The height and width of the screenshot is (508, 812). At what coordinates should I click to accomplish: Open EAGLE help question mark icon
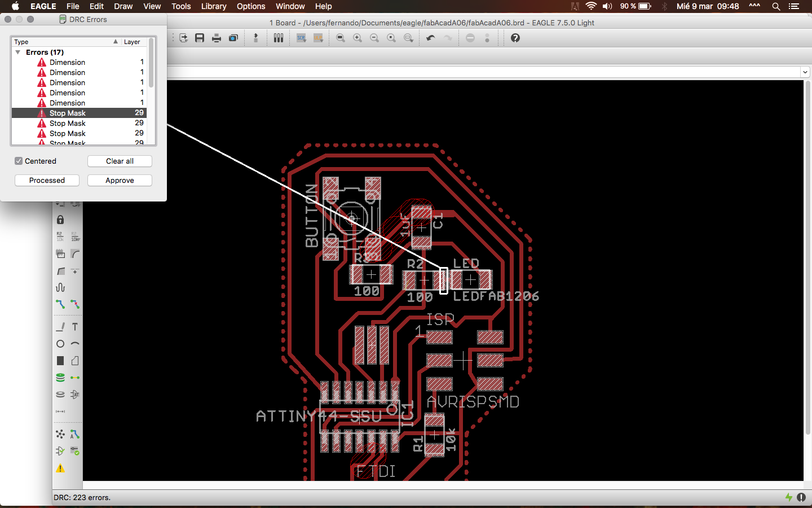(515, 38)
